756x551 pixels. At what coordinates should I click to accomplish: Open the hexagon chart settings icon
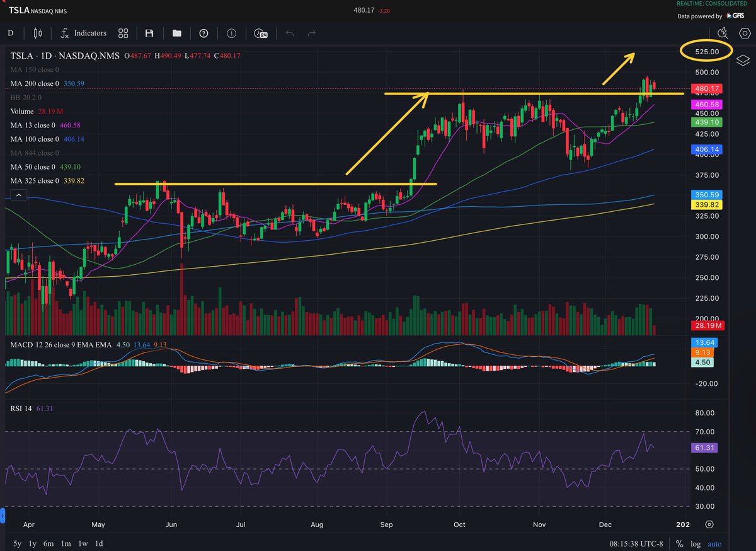(x=743, y=33)
